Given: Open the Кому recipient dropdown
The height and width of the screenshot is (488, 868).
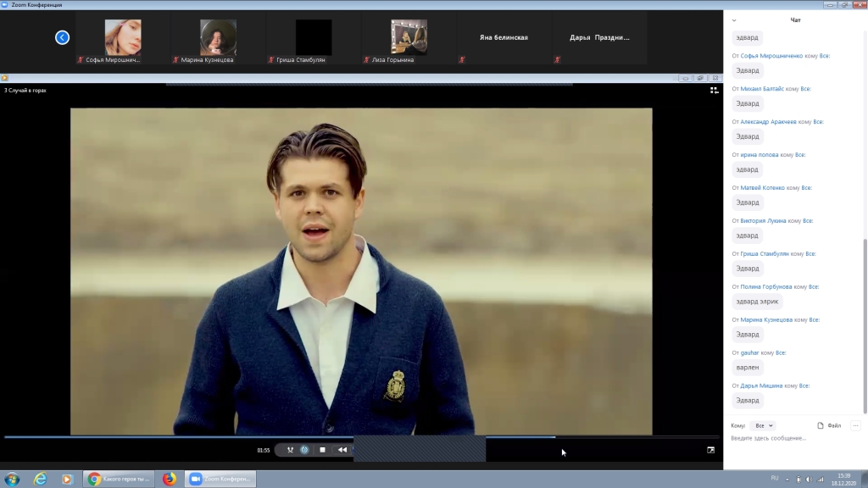Looking at the screenshot, I should 764,425.
